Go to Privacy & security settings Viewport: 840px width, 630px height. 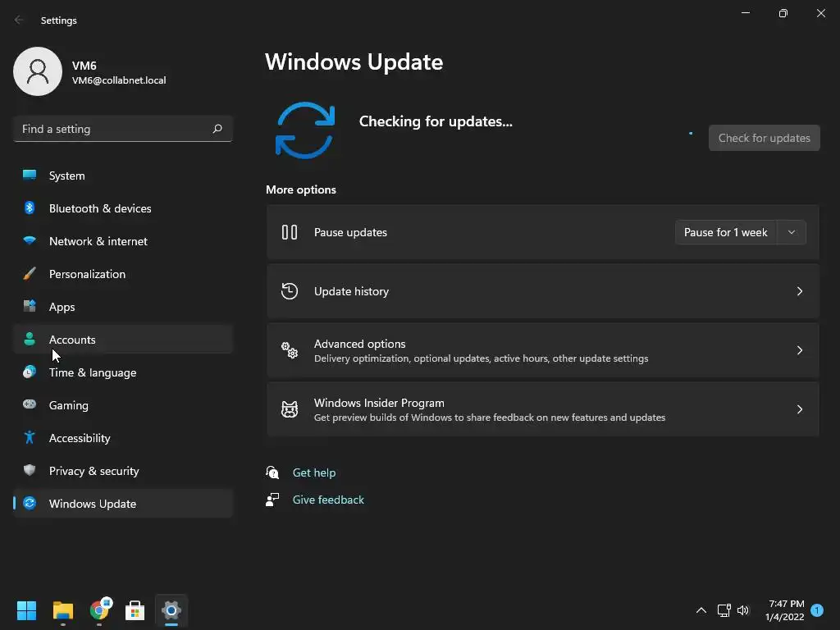click(123, 470)
